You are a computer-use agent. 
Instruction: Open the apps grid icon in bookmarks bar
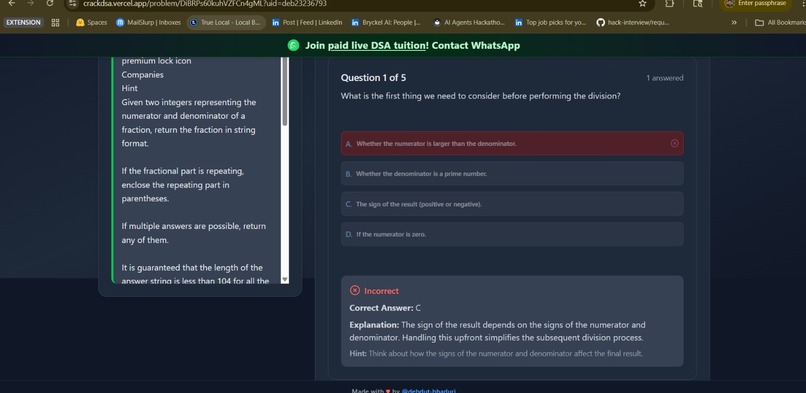[x=56, y=23]
